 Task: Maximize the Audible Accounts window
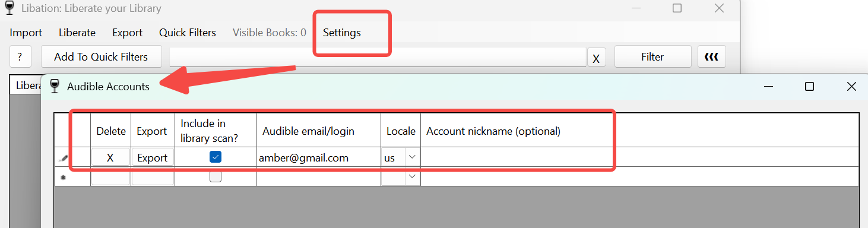click(x=809, y=87)
